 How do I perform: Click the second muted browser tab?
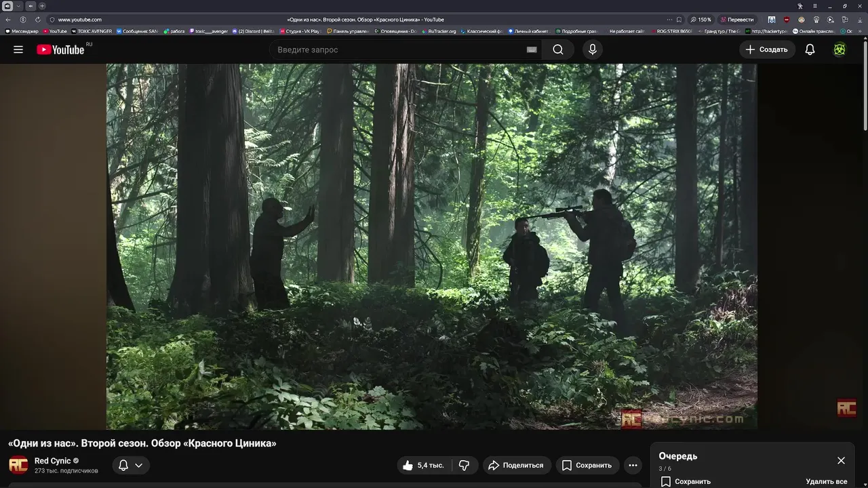(31, 6)
